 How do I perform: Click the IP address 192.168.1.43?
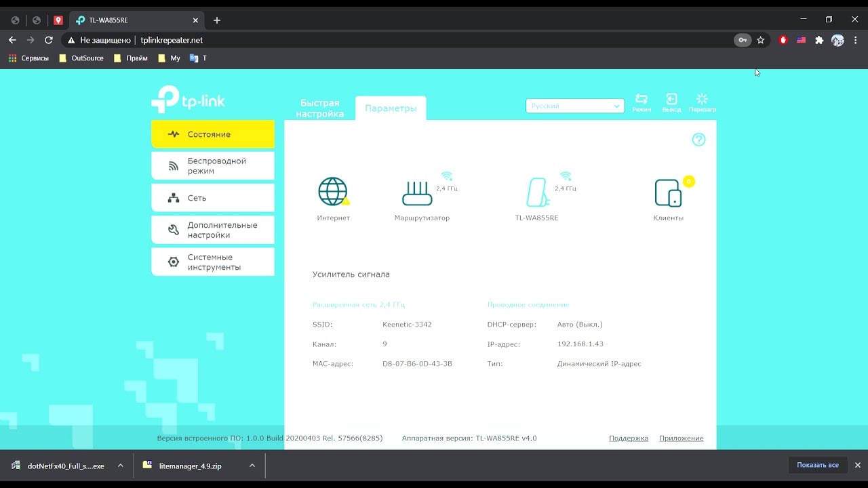point(580,344)
